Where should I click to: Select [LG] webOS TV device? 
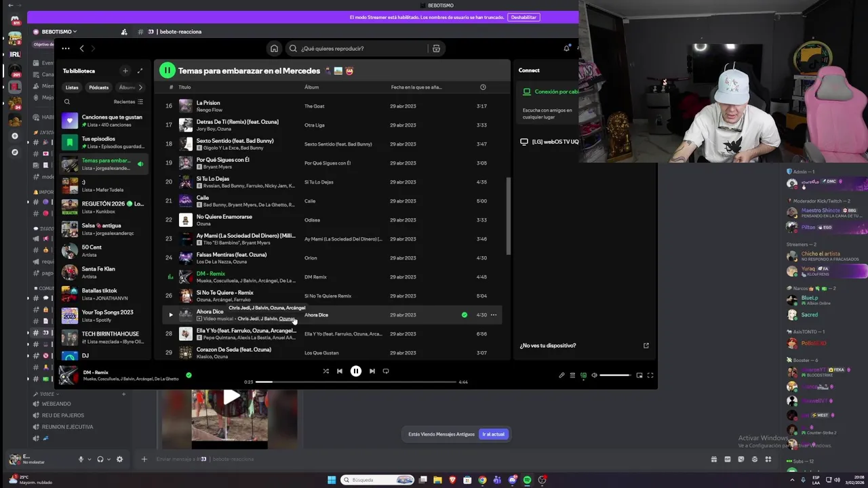[x=549, y=142]
